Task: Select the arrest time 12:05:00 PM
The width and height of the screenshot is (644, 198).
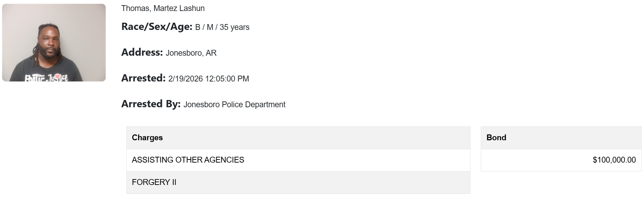Action: pos(227,79)
